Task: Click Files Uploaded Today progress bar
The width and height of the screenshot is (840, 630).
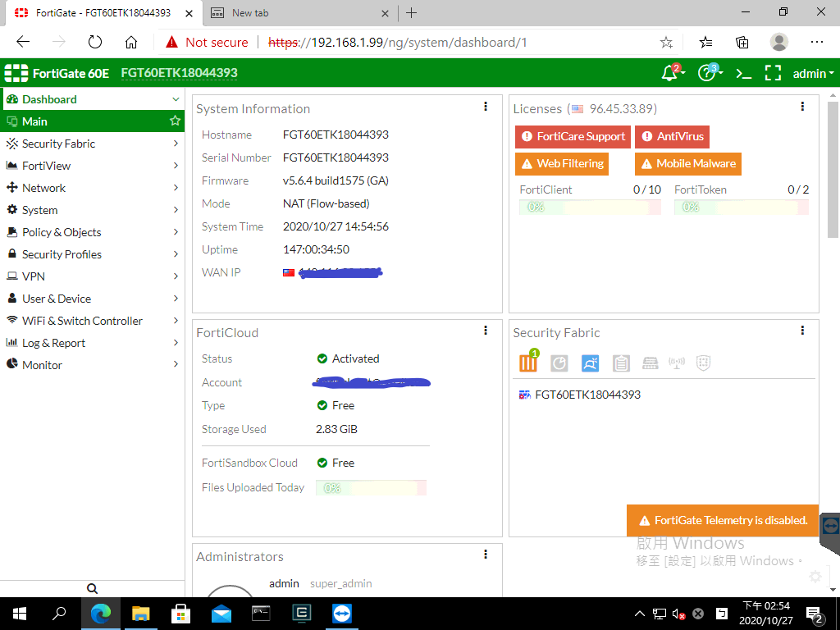Action: (371, 488)
